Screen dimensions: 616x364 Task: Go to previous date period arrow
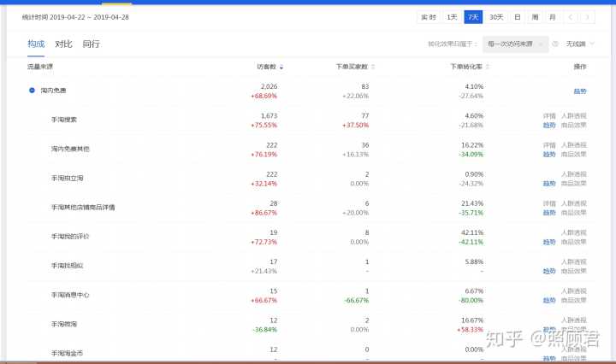(x=571, y=17)
